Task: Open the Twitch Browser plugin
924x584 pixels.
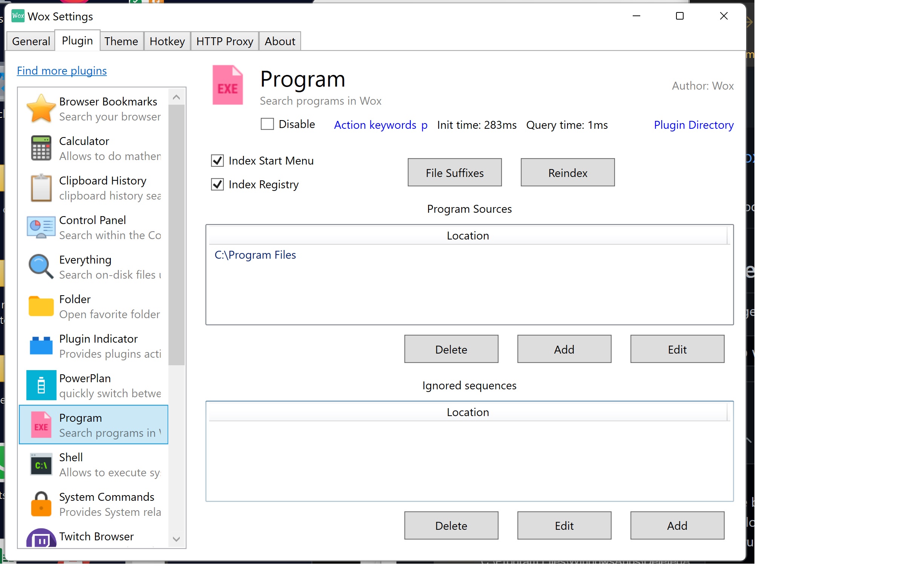Action: coord(41,537)
